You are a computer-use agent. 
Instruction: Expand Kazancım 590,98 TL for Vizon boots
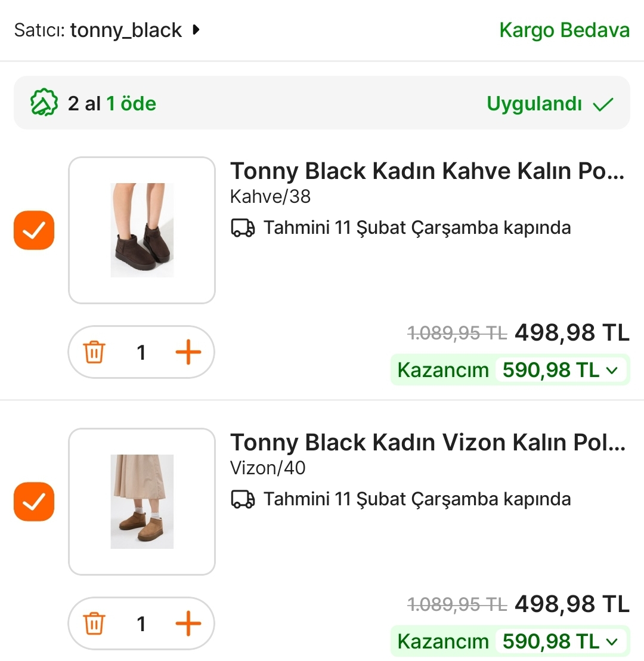click(x=612, y=642)
